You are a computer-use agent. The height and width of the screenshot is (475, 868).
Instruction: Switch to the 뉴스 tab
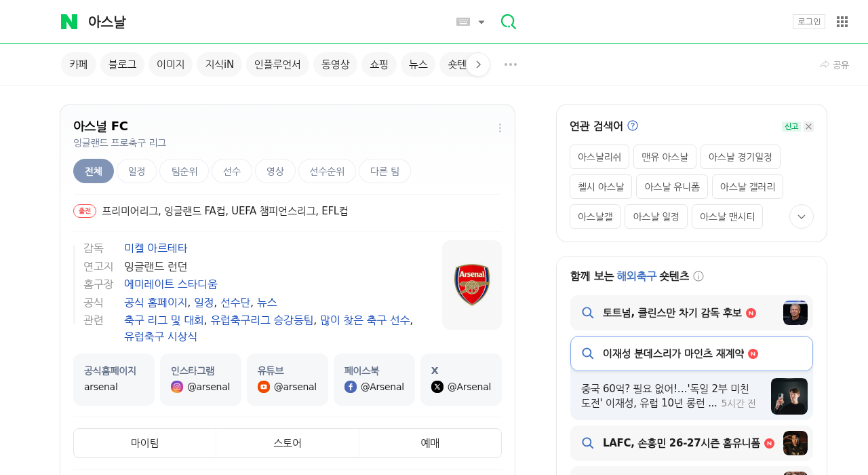pos(418,64)
